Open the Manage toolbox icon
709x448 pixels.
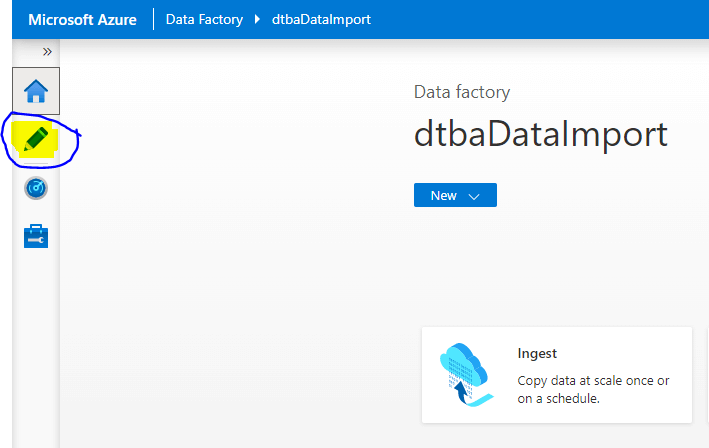tap(36, 236)
